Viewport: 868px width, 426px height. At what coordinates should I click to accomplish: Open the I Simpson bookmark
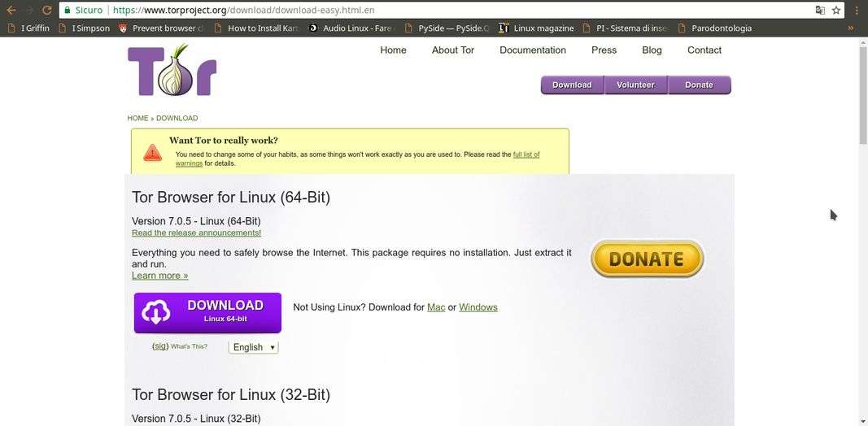[x=85, y=28]
